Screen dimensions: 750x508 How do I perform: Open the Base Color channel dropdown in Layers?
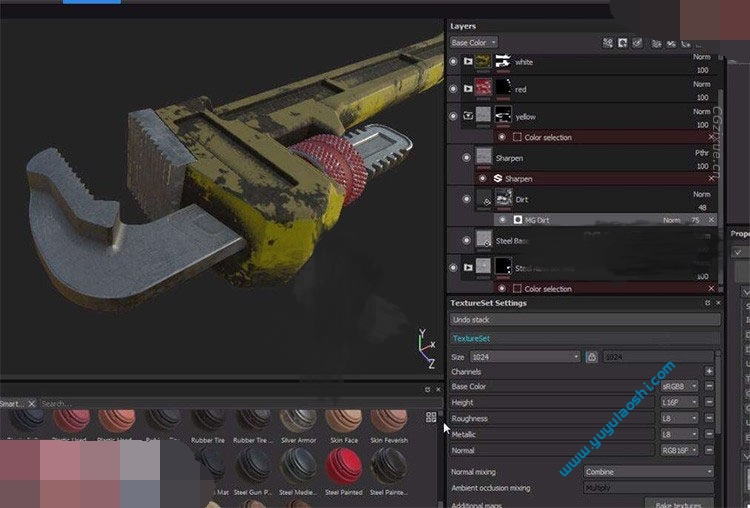(x=473, y=43)
